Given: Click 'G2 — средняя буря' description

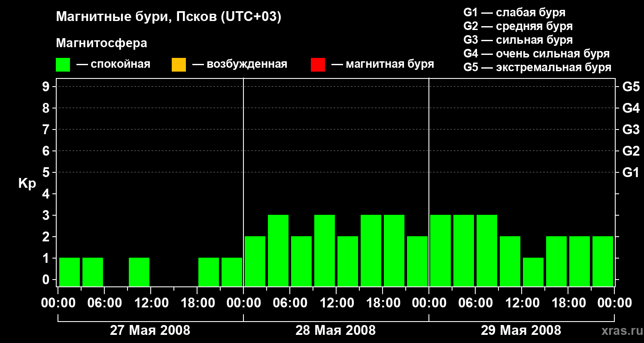Looking at the screenshot, I should coord(518,26).
